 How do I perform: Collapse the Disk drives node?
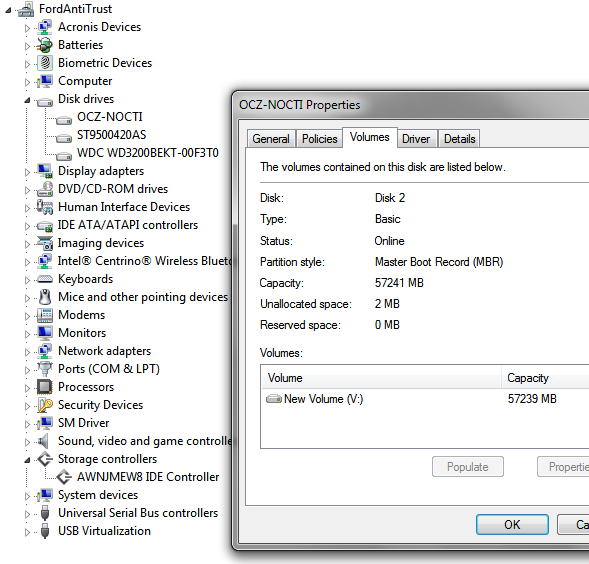click(x=27, y=100)
